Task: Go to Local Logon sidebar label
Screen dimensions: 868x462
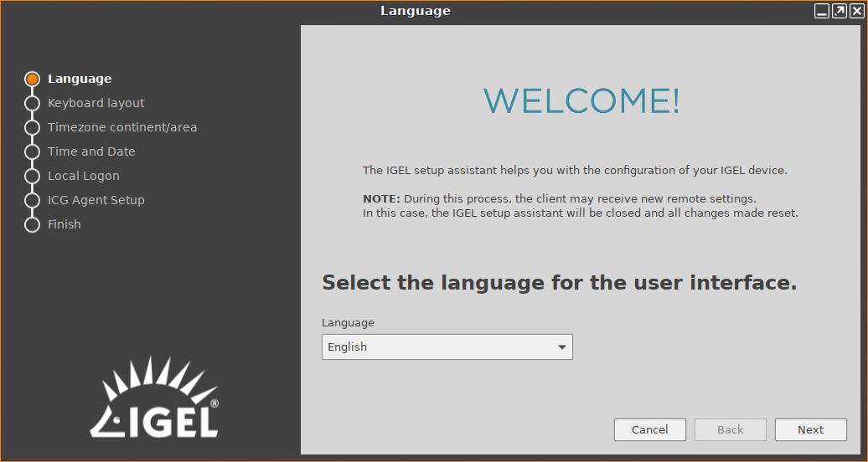Action: click(84, 176)
